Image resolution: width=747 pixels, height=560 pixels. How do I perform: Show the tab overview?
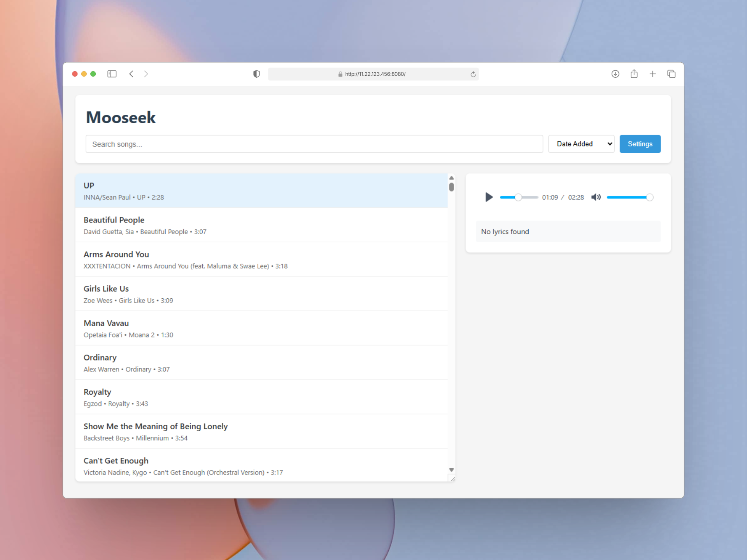pyautogui.click(x=672, y=74)
